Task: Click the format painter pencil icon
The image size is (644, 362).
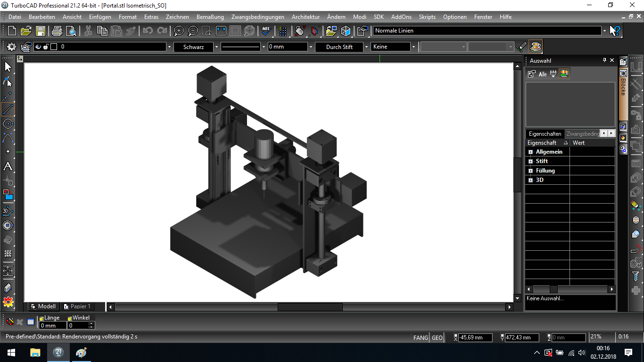Action: (x=521, y=47)
